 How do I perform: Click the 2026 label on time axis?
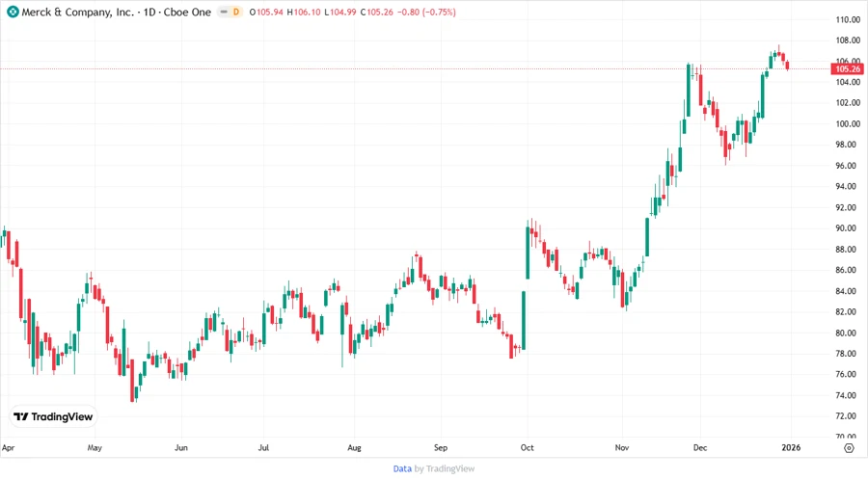click(x=791, y=448)
